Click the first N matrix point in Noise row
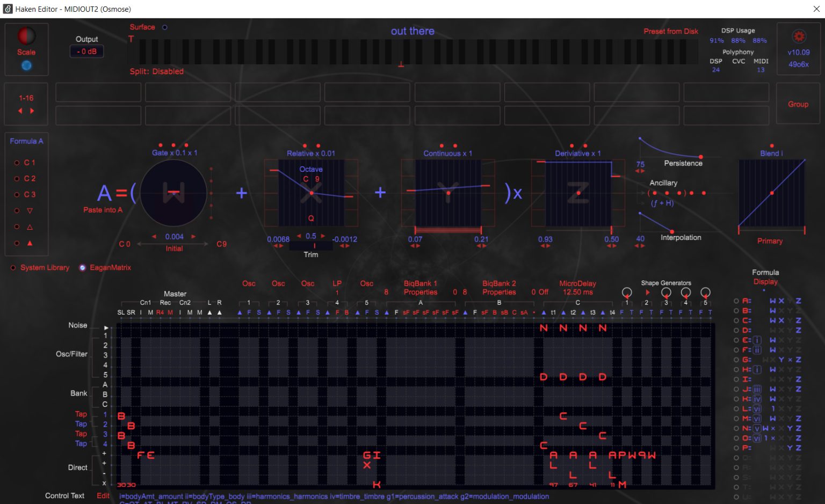This screenshot has width=825, height=504. tap(544, 328)
